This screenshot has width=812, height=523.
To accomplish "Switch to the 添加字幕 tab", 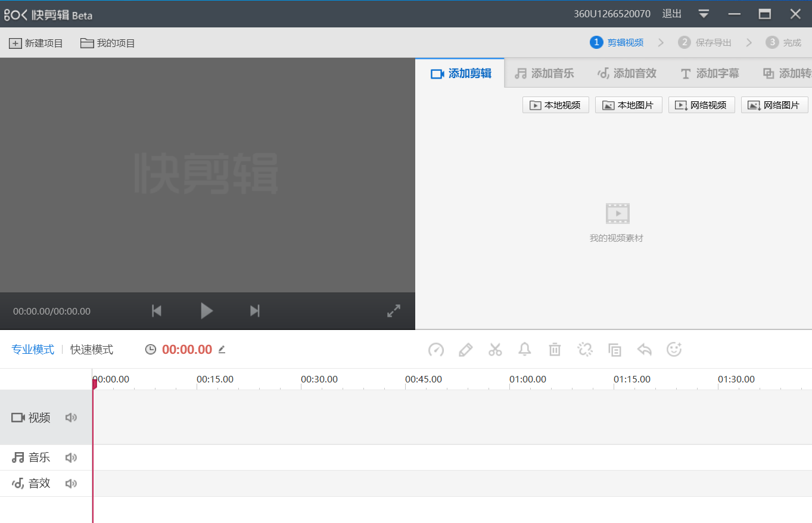I will pyautogui.click(x=710, y=73).
